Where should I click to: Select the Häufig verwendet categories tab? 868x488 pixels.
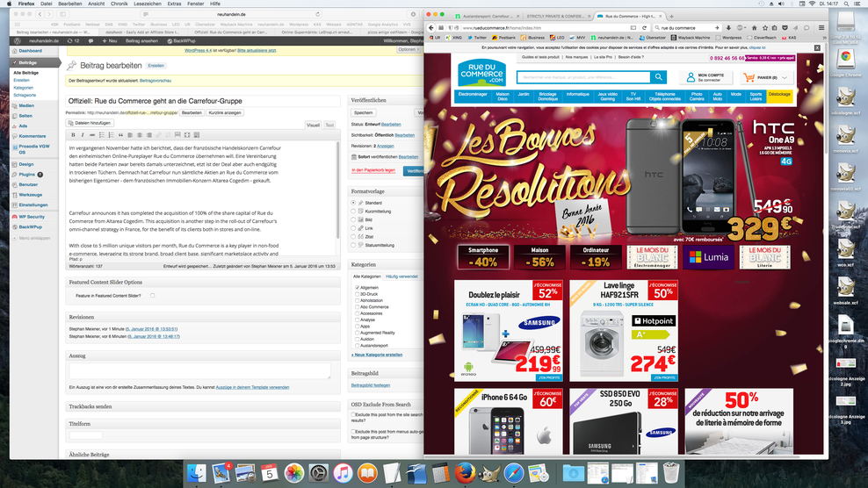click(x=401, y=276)
